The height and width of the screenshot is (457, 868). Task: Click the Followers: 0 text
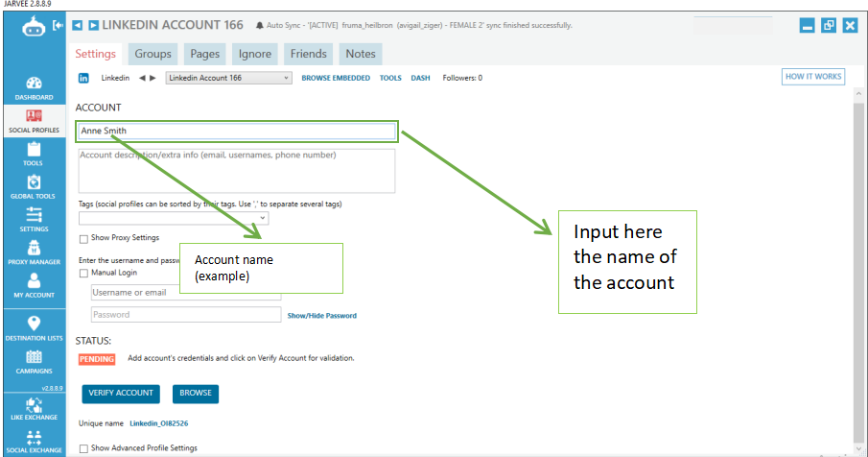coord(462,78)
